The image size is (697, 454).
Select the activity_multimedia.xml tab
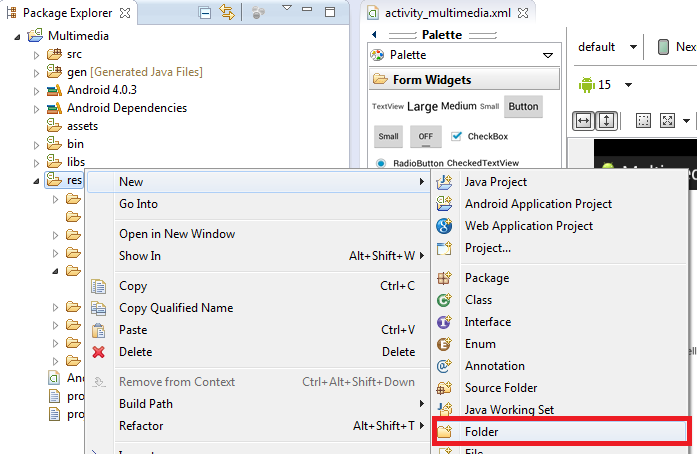(447, 13)
